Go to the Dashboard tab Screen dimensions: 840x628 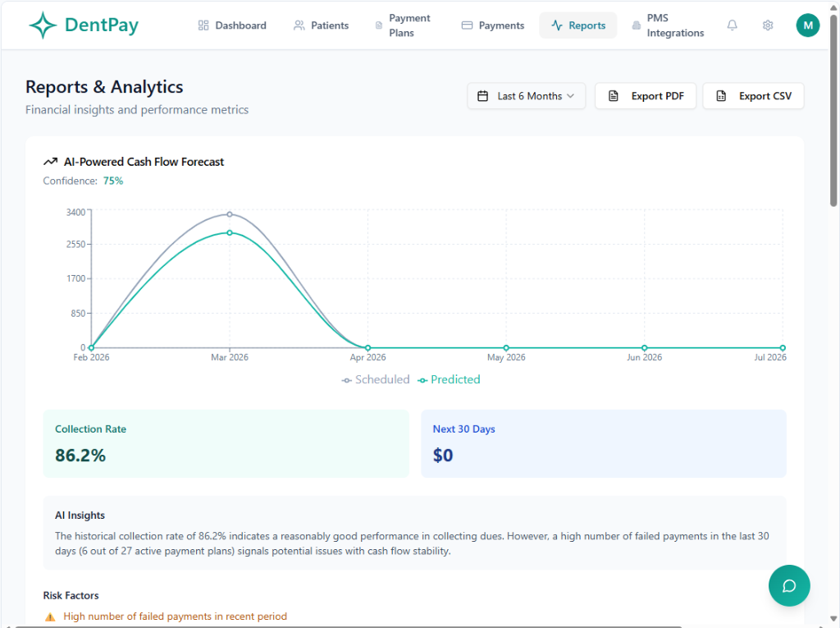(232, 25)
